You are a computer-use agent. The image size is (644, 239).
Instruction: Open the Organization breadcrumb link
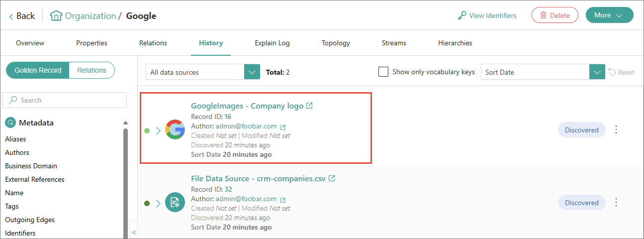tap(91, 16)
